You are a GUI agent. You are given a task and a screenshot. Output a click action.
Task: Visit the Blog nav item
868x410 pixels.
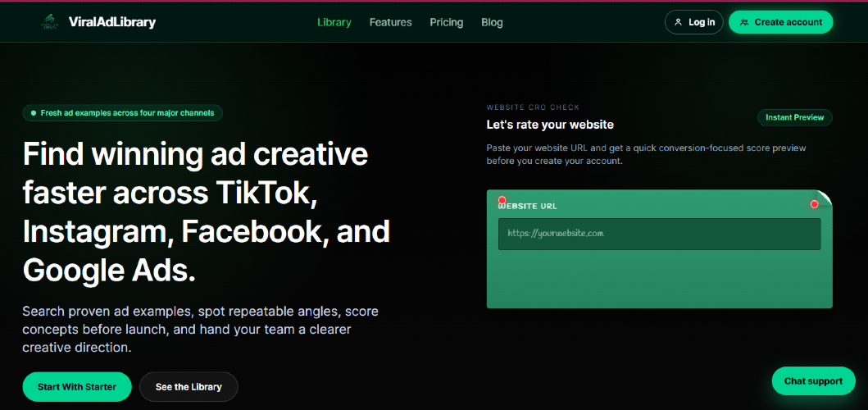492,22
